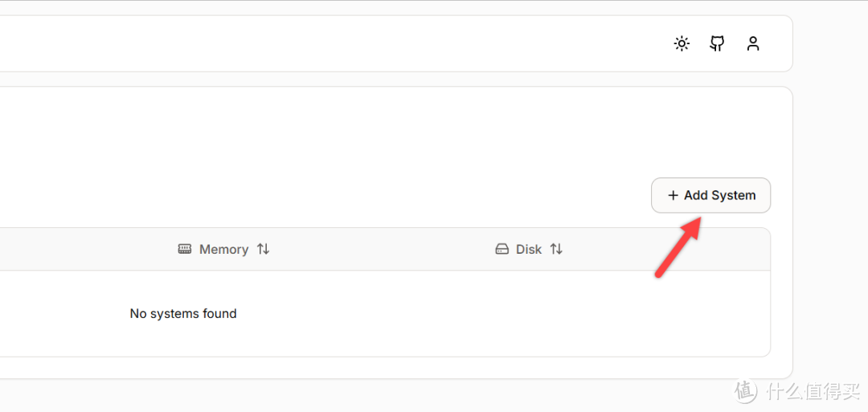Toggle Disk sort order arrows
The width and height of the screenshot is (868, 412).
556,250
